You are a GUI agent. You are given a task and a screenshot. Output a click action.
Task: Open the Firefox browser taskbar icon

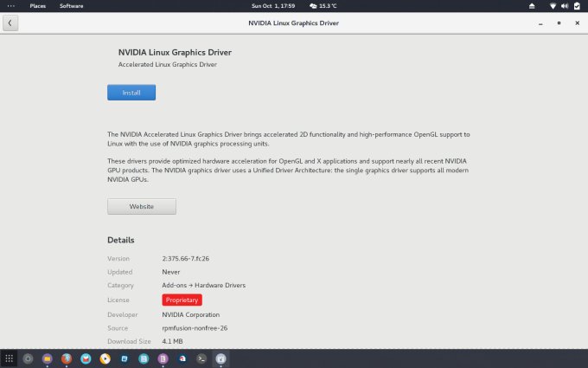(67, 358)
